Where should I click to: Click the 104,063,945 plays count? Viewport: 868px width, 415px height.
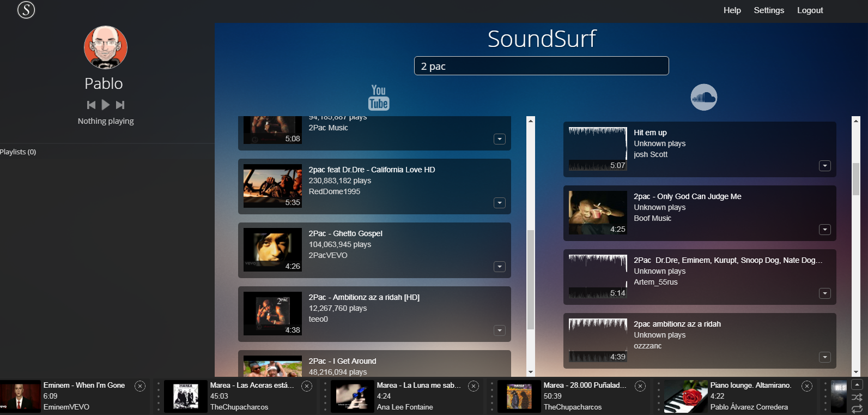(x=340, y=244)
